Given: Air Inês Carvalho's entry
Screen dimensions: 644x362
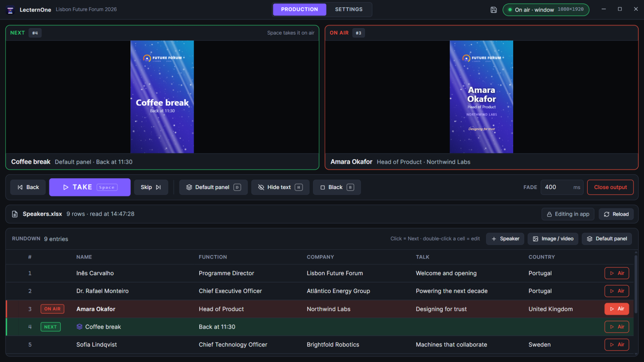Looking at the screenshot, I should tap(617, 273).
